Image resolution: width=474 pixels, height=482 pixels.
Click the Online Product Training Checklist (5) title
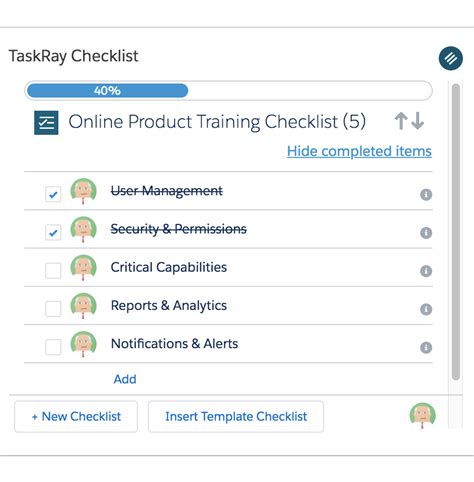217,122
